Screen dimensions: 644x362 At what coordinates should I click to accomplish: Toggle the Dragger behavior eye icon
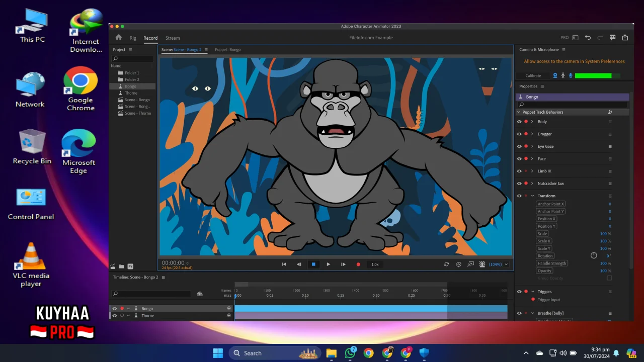[519, 134]
